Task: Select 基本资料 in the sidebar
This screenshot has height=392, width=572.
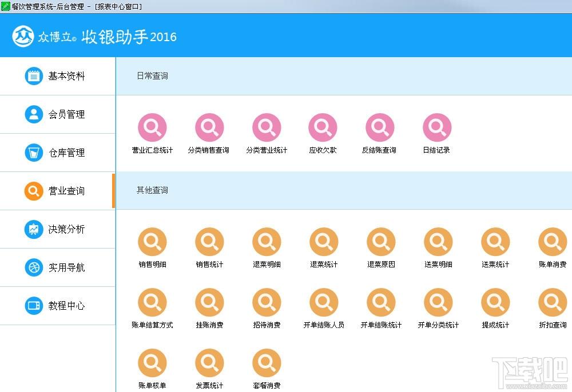Action: tap(58, 76)
